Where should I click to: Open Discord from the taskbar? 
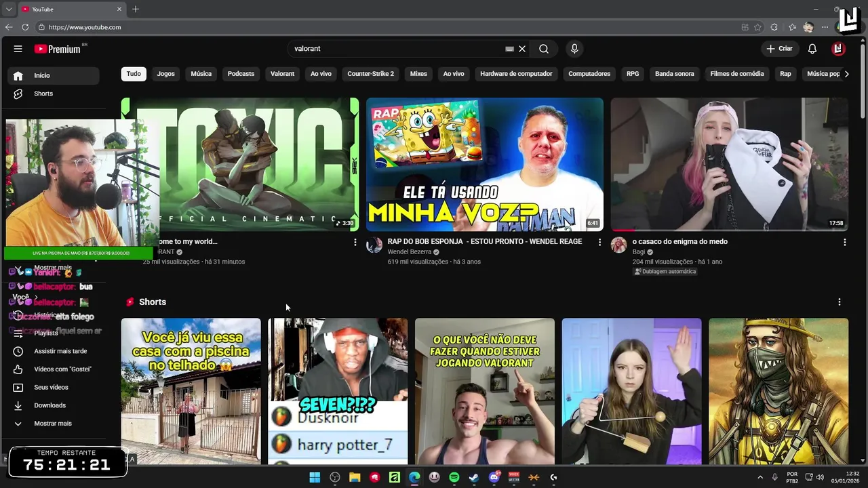pyautogui.click(x=494, y=477)
